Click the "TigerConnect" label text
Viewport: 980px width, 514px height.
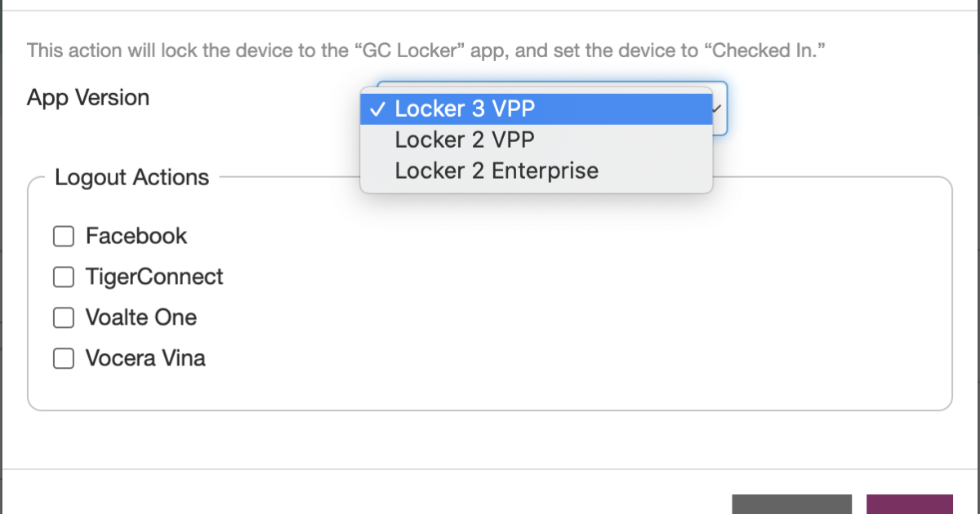pos(154,277)
